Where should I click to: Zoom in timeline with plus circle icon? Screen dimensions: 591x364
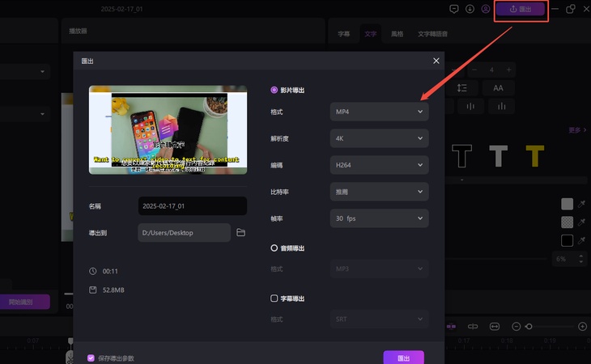[x=582, y=326]
